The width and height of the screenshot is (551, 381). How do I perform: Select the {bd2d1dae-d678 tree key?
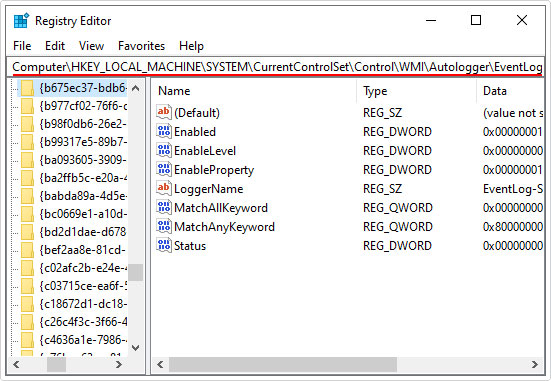83,232
